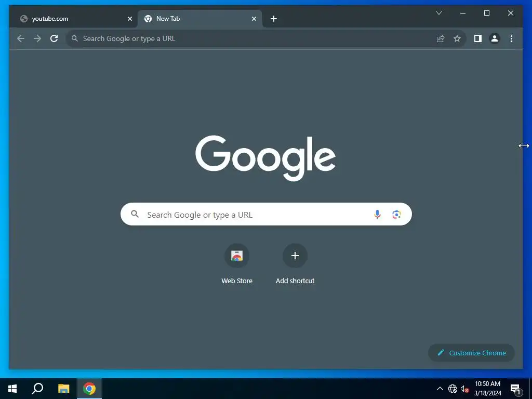Open a new tab with plus button

[274, 19]
